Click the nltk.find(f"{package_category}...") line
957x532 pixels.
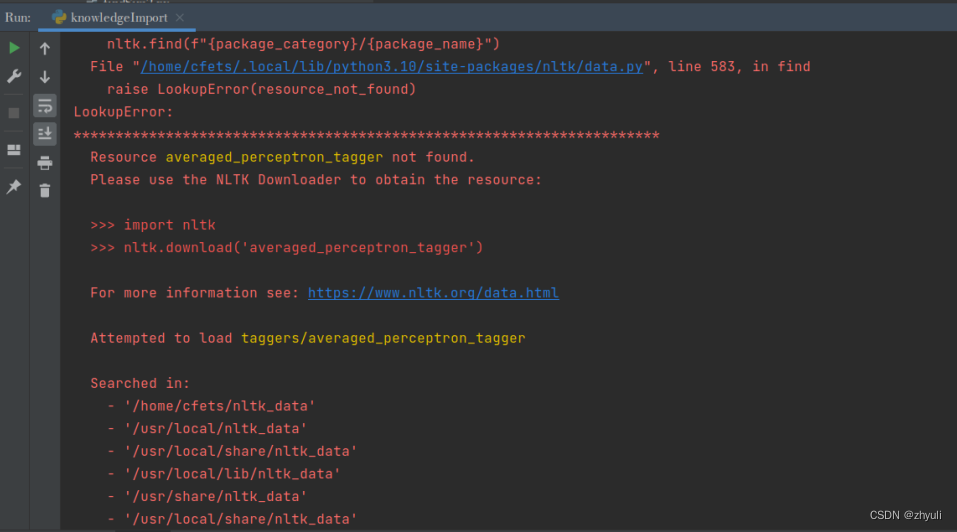click(x=303, y=44)
